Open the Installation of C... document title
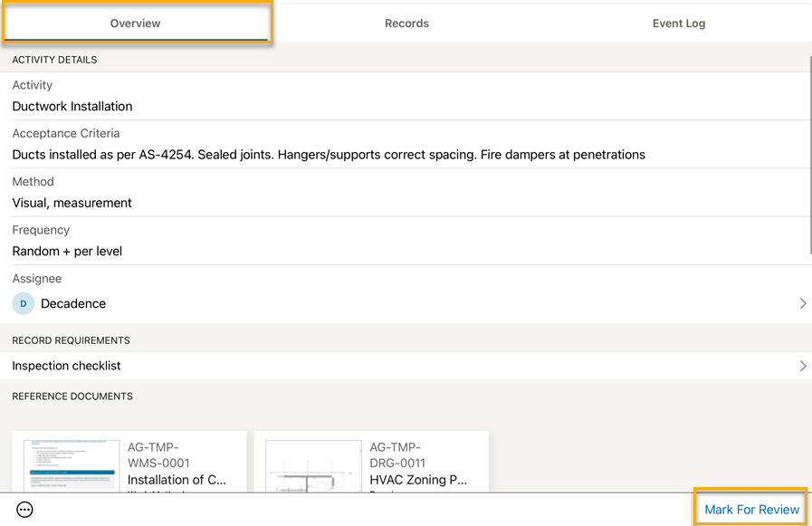The image size is (812, 526). click(x=177, y=480)
